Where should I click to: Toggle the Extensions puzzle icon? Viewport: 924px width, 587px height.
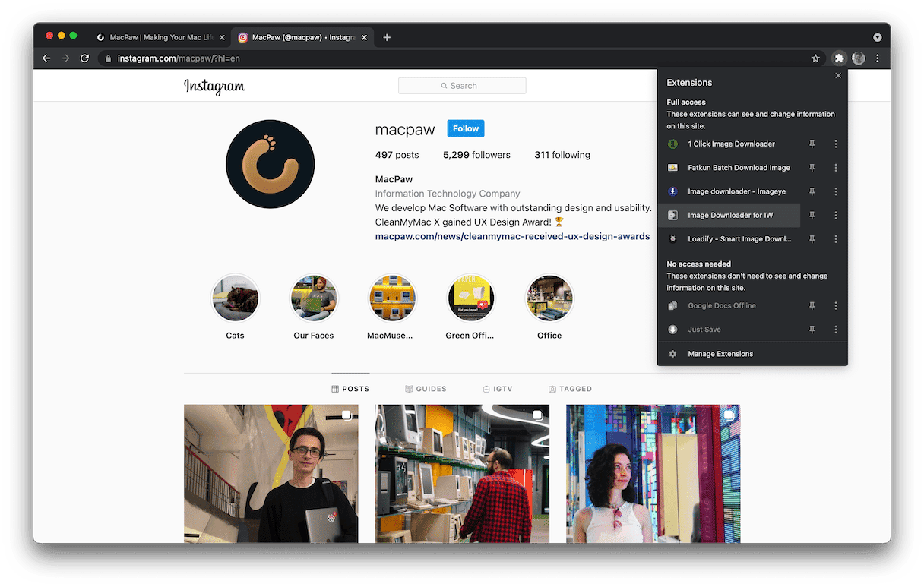(x=839, y=58)
